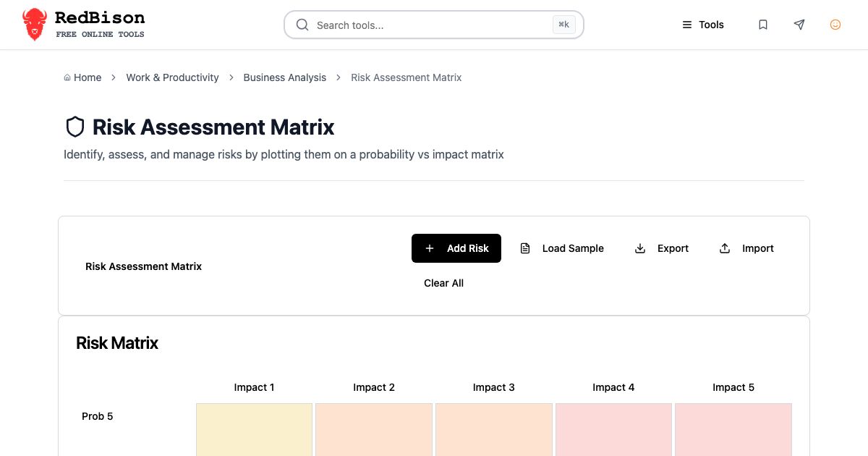Click the Impact 3 column header
The height and width of the screenshot is (456, 868).
tap(494, 387)
